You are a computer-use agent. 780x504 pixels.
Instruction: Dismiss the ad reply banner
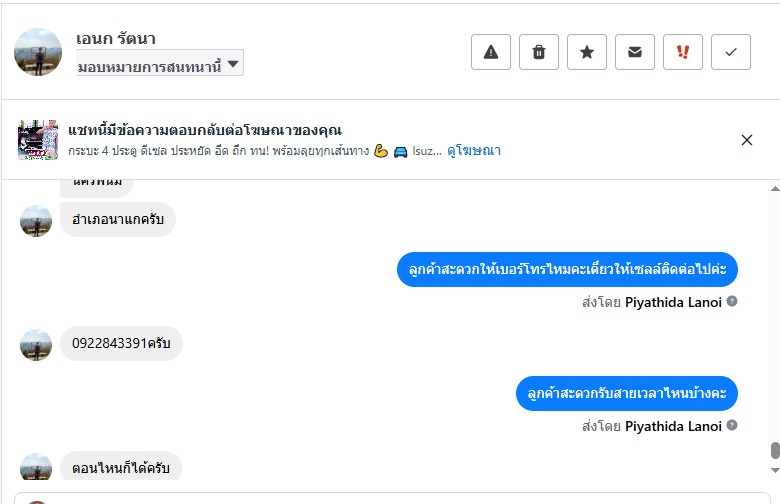click(x=747, y=140)
